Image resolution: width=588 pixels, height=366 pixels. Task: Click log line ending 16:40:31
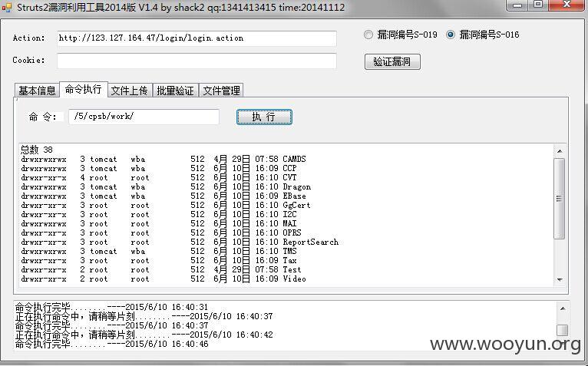111,307
